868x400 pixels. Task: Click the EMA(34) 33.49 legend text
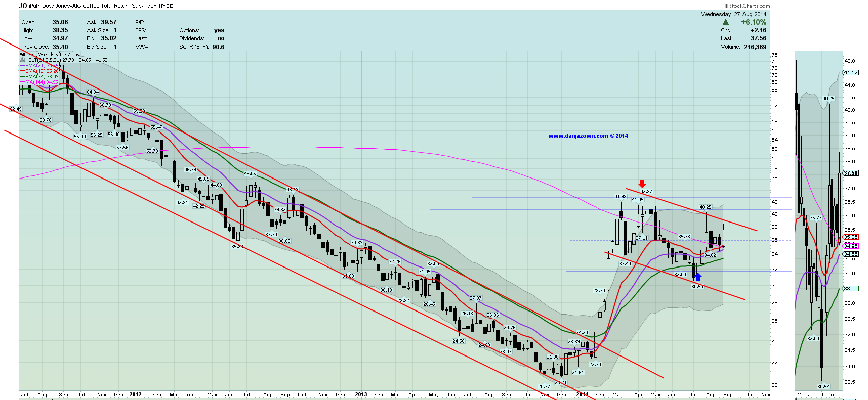click(x=43, y=77)
